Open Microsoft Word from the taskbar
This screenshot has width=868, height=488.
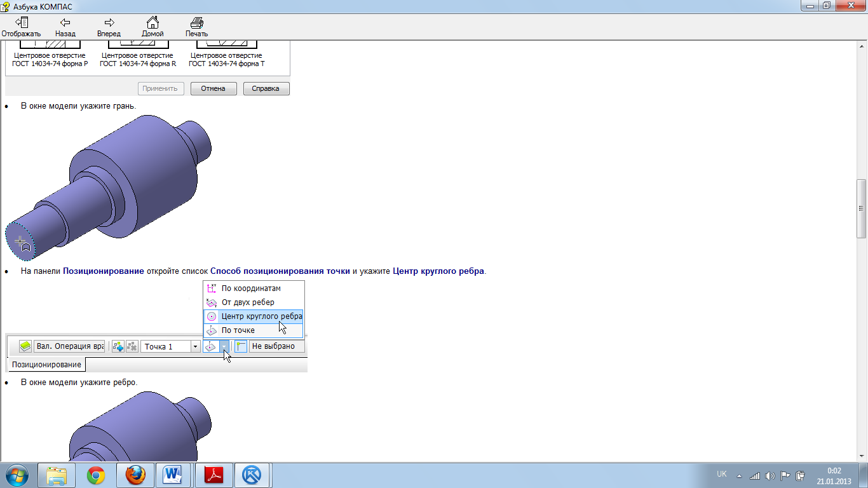click(x=173, y=475)
